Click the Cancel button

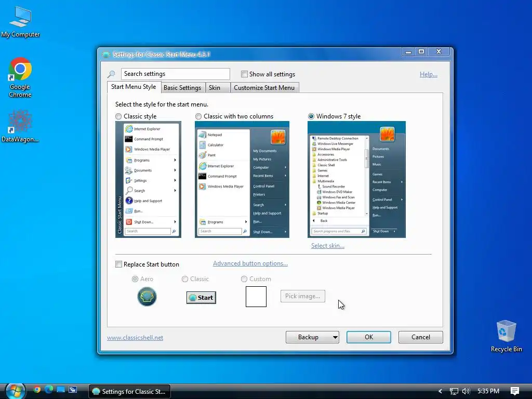click(421, 337)
